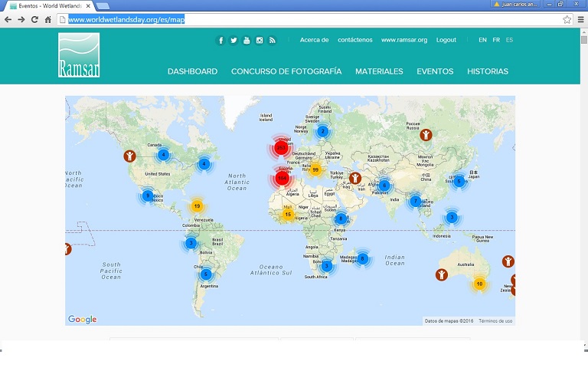Screen dimensions: 588x368
Task: Click blue cluster marker 2 over Scandinavia
Action: pos(322,131)
